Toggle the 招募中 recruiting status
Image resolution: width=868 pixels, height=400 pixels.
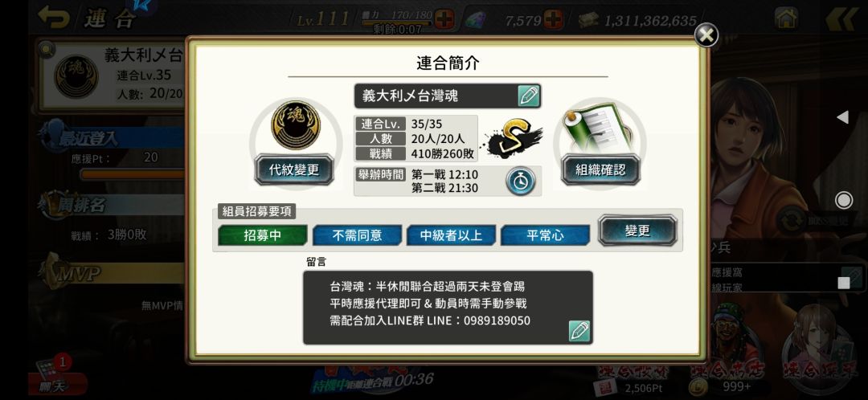pyautogui.click(x=262, y=235)
